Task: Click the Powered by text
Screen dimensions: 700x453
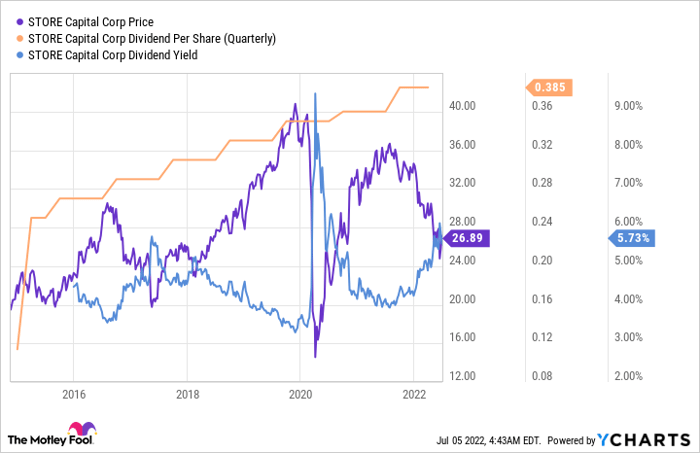Action: tap(566, 439)
